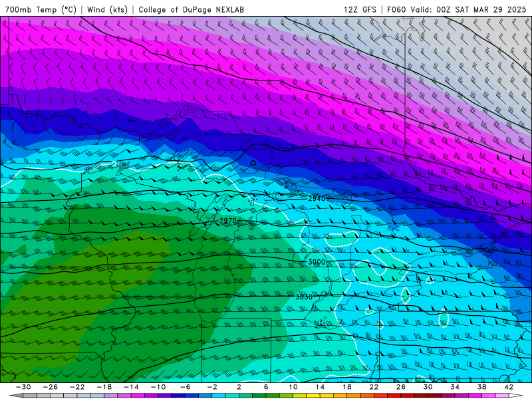This screenshot has width=532, height=399.
Task: Click the 22 colorbar label
Action: pyautogui.click(x=374, y=387)
